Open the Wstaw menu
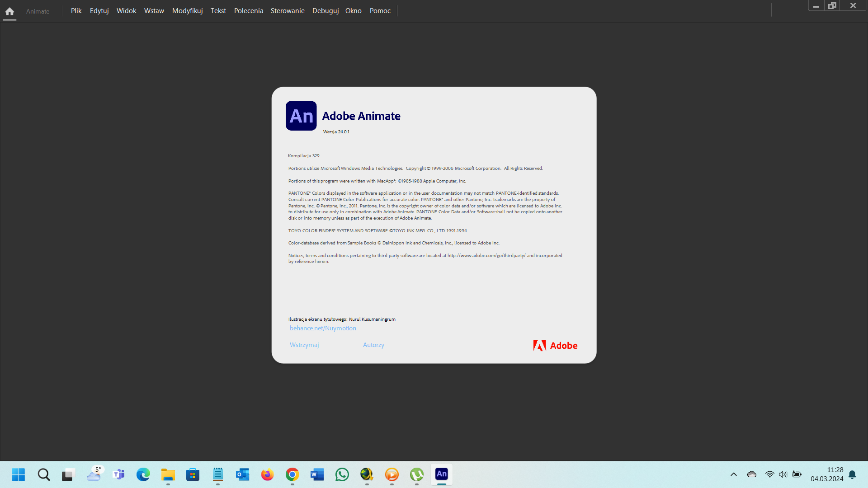868x488 pixels. click(154, 11)
